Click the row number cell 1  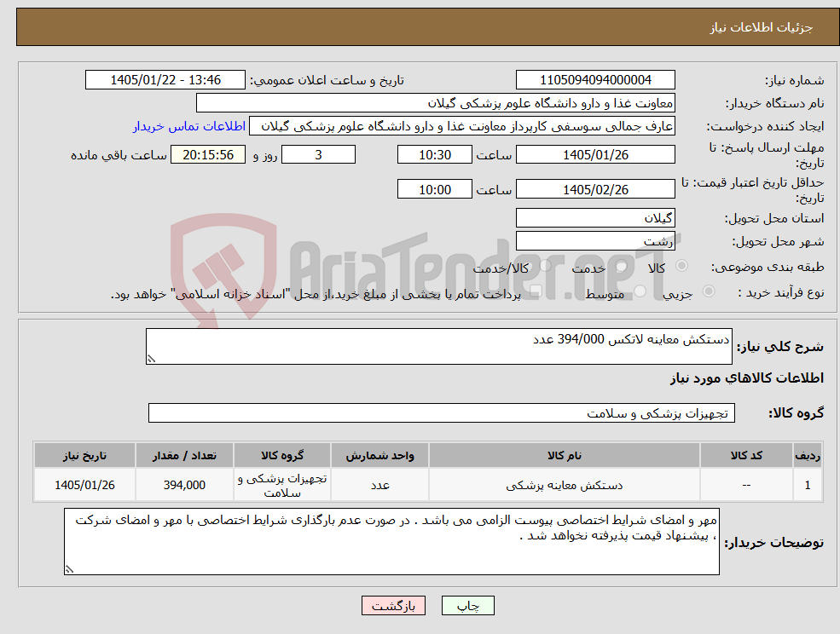tap(808, 485)
